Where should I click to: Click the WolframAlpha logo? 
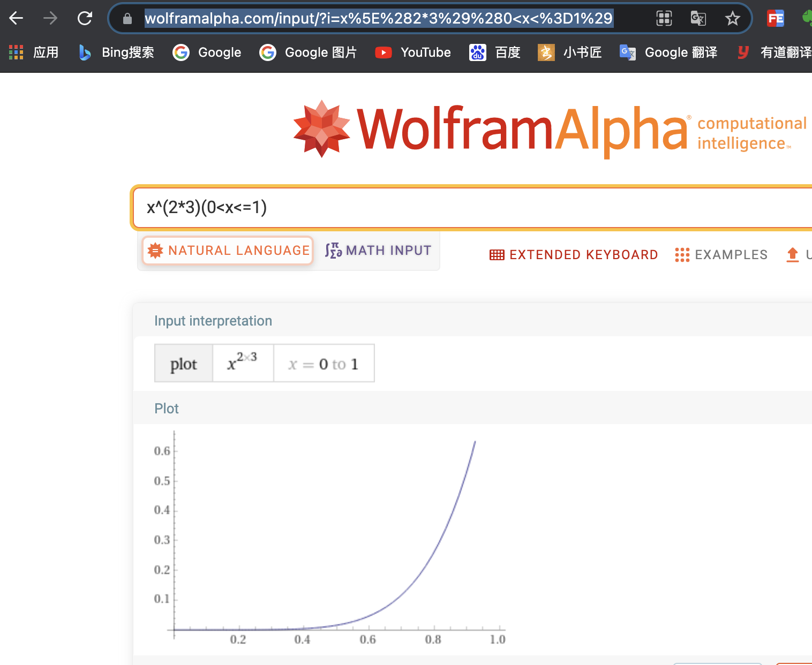click(x=550, y=129)
